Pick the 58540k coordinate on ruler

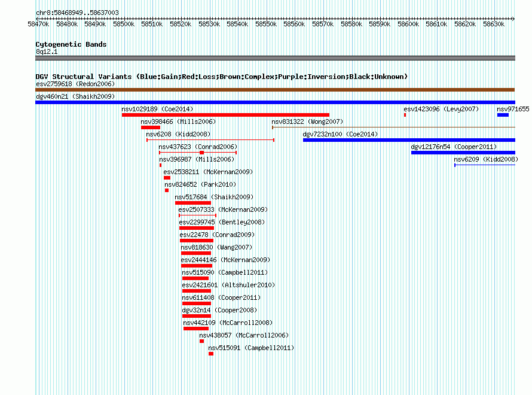click(237, 24)
